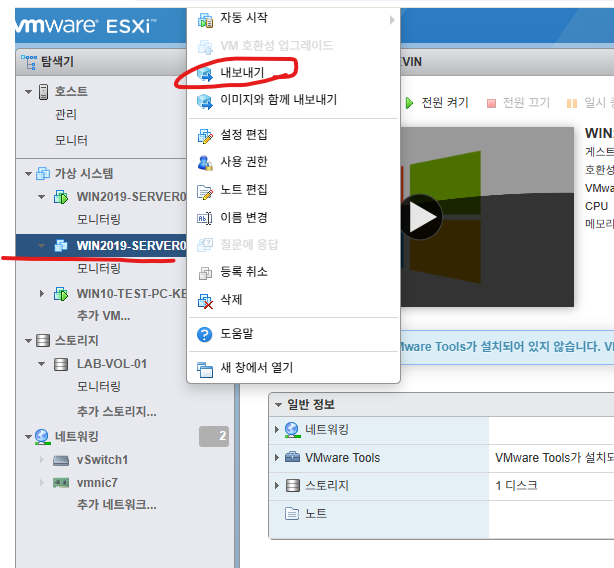
Task: Click the 노트 document icon in 일반 정보
Action: click(x=292, y=513)
